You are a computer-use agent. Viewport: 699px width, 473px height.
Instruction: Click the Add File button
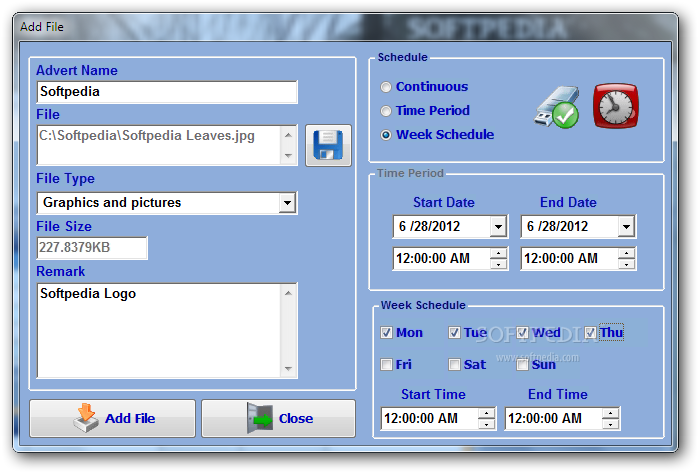(x=112, y=418)
